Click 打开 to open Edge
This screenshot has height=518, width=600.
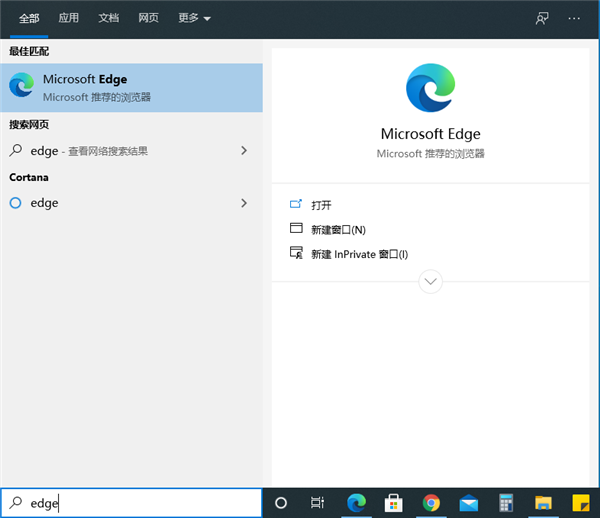click(321, 205)
